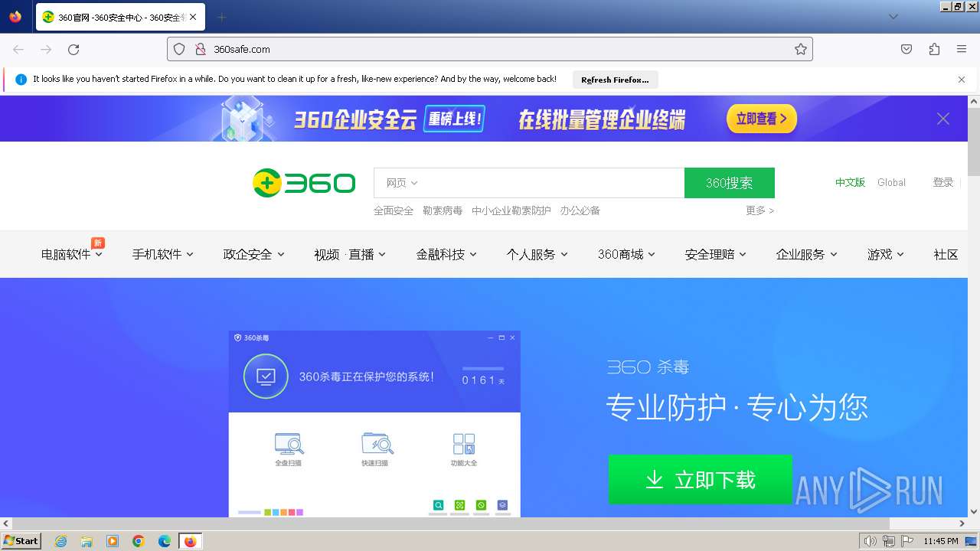Image resolution: width=980 pixels, height=551 pixels.
Task: Click the 全面安全 search suggestion
Action: pos(394,210)
